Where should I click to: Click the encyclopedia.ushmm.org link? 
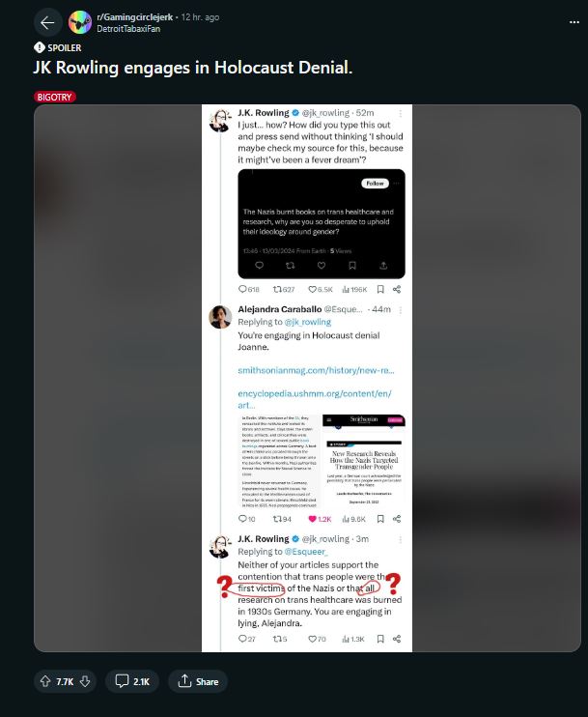(x=315, y=399)
